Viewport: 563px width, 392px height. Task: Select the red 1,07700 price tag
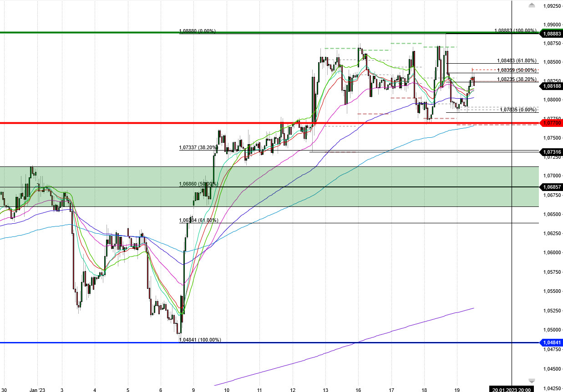point(551,122)
